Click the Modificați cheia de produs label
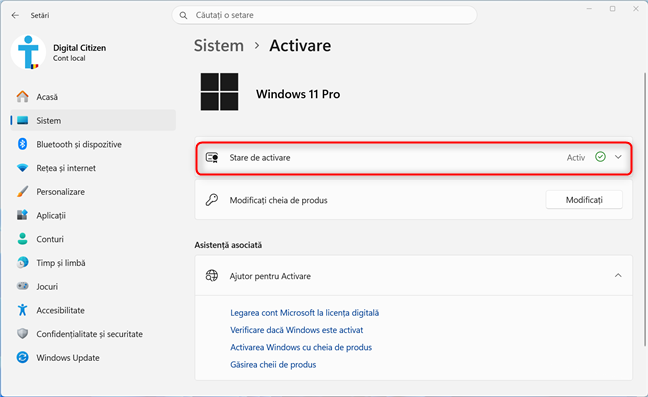 coord(279,200)
